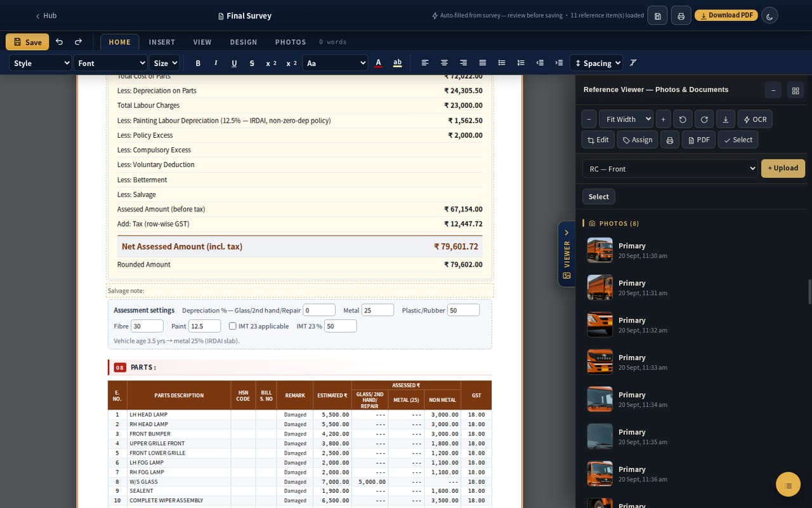
Task: Collapse the Viewer side tab
Action: 566,253
